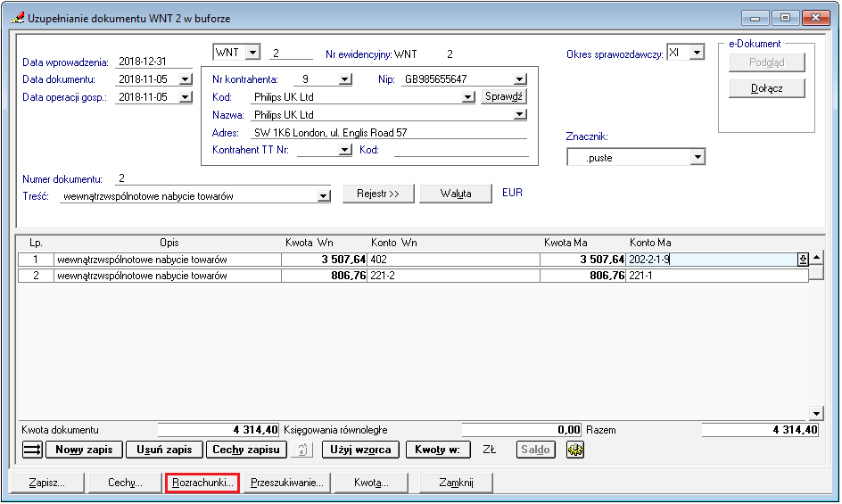The width and height of the screenshot is (842, 504).
Task: Open Rozrachunki... button
Action: coord(203,483)
